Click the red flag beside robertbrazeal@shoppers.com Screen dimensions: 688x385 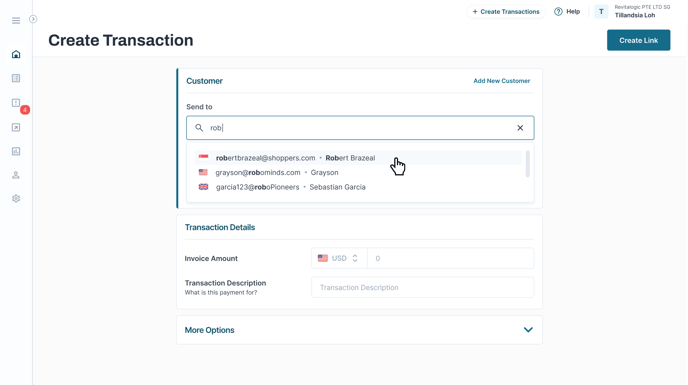coord(204,157)
